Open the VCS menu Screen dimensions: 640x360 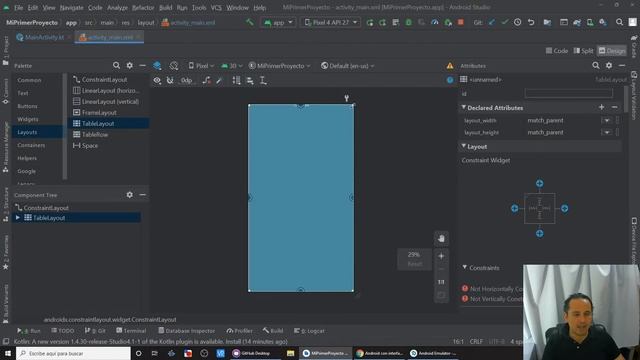[x=216, y=8]
